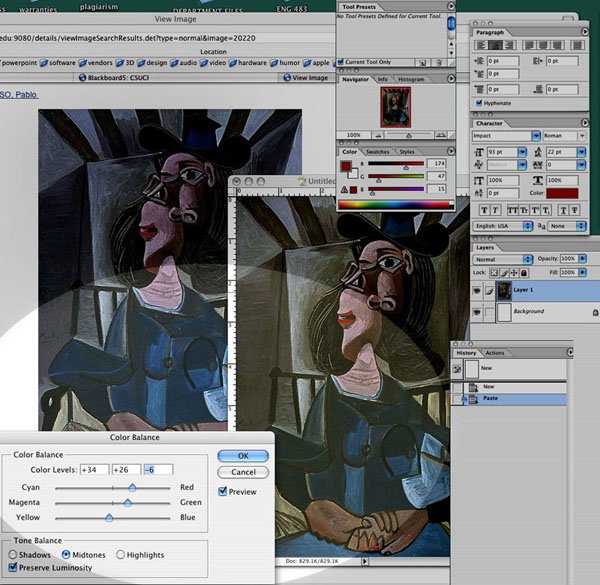Toggle the Current Tool Only checkbox
600x585 pixels.
[x=341, y=62]
